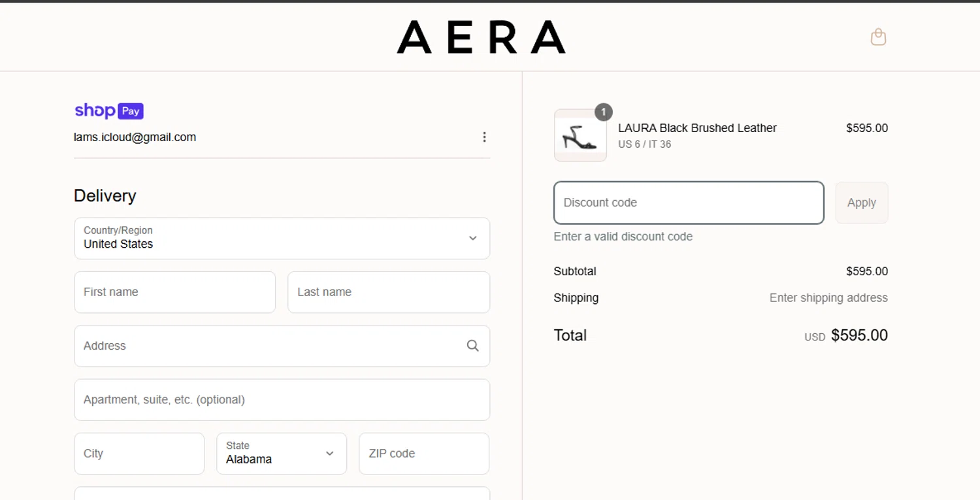The width and height of the screenshot is (980, 500).
Task: Click the quantity badge on product thumbnail
Action: pos(604,112)
